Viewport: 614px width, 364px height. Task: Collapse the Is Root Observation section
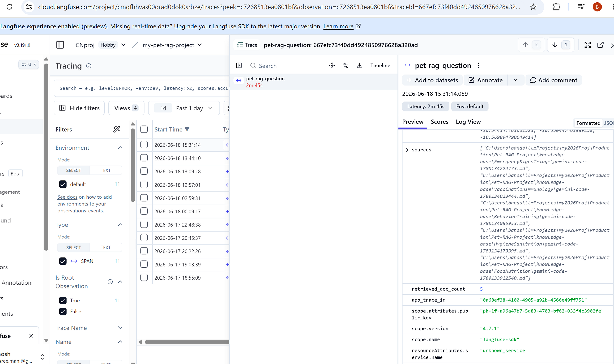120,282
